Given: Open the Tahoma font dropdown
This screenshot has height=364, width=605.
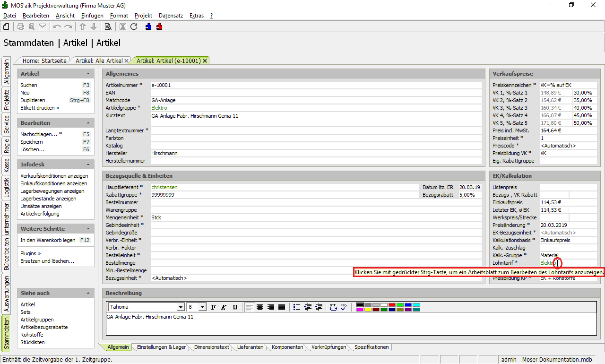Looking at the screenshot, I should point(180,307).
